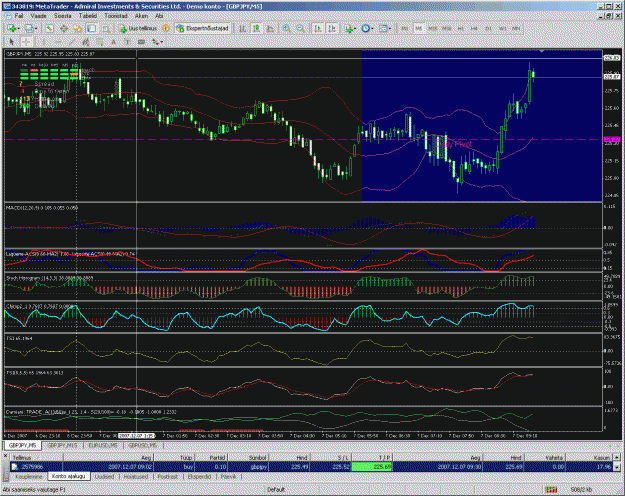Click the Uus tellimus new order button
This screenshot has width=625, height=496.
pos(139,28)
